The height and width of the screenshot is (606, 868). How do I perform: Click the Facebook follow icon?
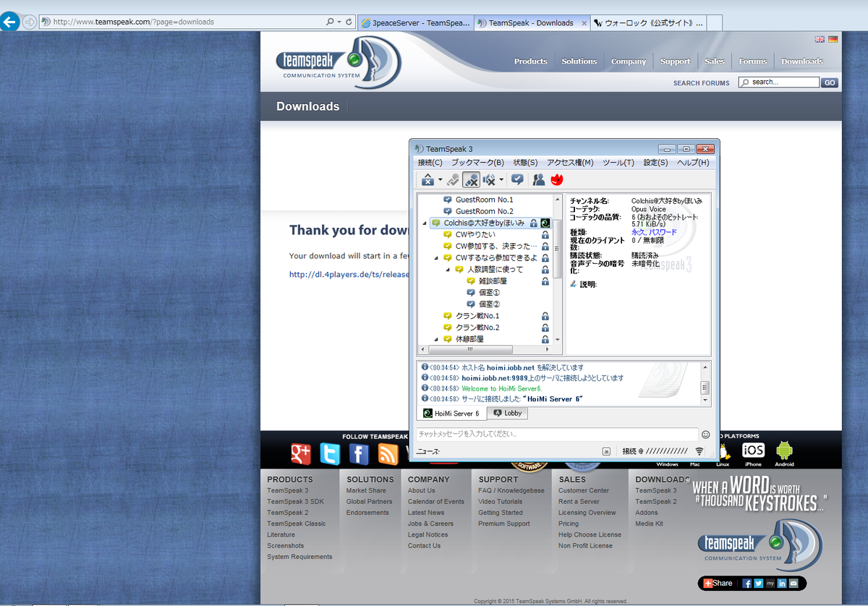[359, 454]
